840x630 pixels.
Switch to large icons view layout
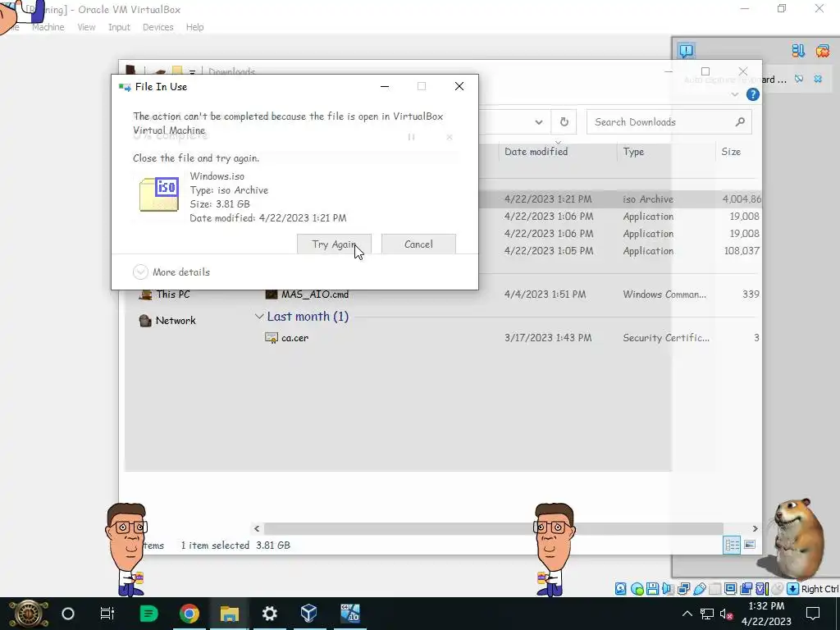pyautogui.click(x=750, y=545)
